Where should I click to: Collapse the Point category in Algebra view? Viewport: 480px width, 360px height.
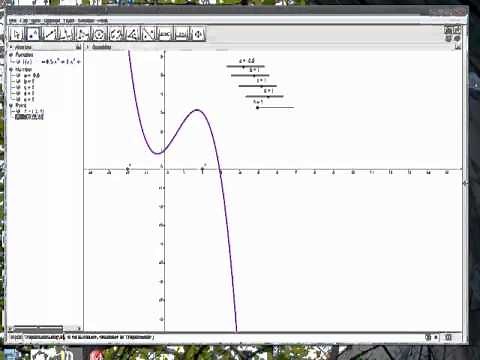(11, 105)
